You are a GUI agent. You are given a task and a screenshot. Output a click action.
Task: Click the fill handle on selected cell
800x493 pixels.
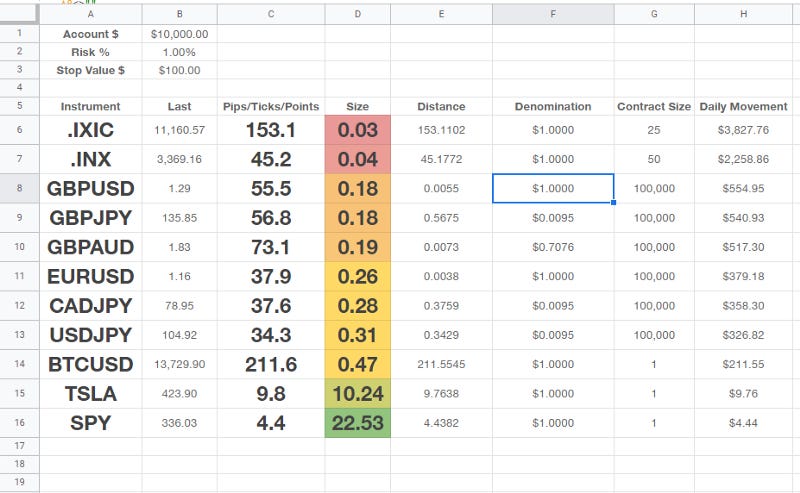[x=613, y=203]
